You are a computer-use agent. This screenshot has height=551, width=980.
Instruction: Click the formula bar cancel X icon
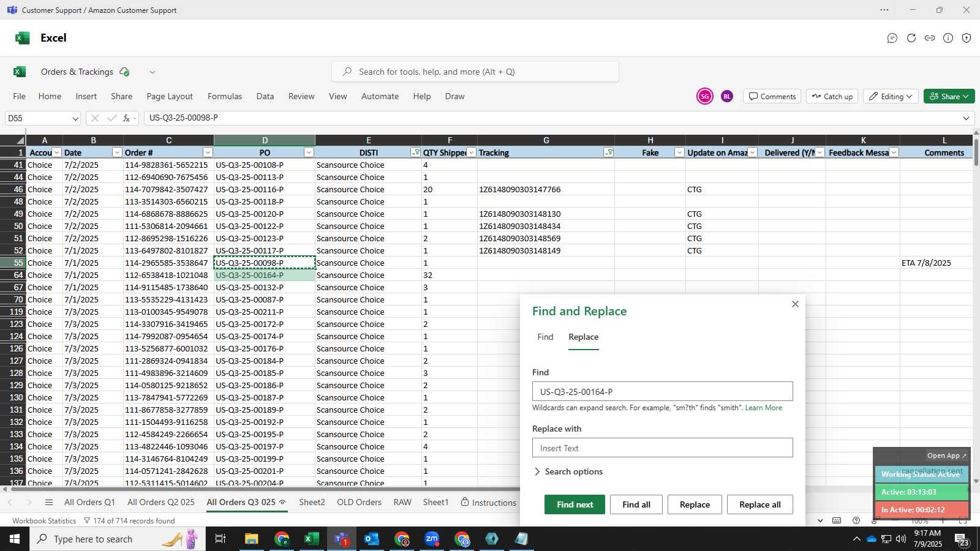tap(94, 118)
